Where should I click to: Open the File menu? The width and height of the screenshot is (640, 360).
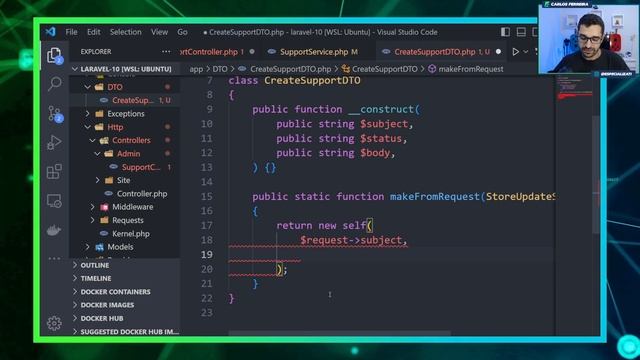point(71,32)
